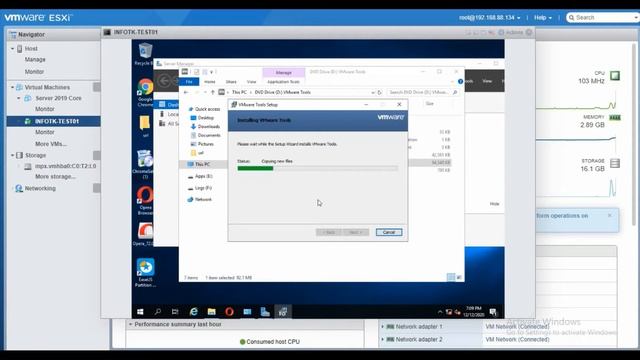Open Task View on VM taskbar
640x360 pixels.
pos(175,312)
